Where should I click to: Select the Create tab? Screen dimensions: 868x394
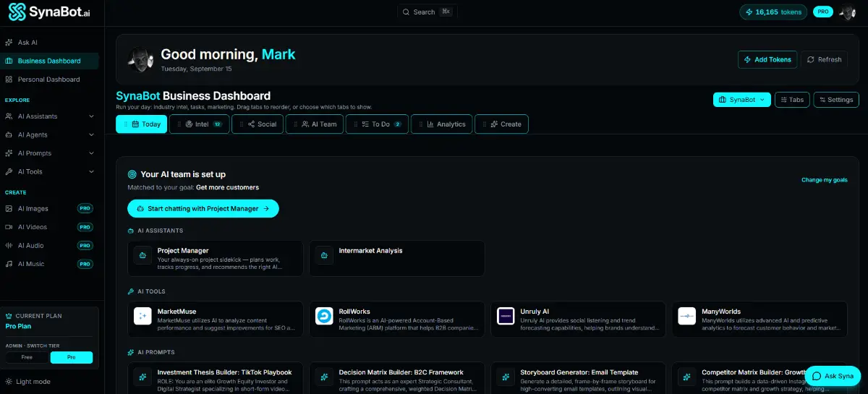click(501, 124)
